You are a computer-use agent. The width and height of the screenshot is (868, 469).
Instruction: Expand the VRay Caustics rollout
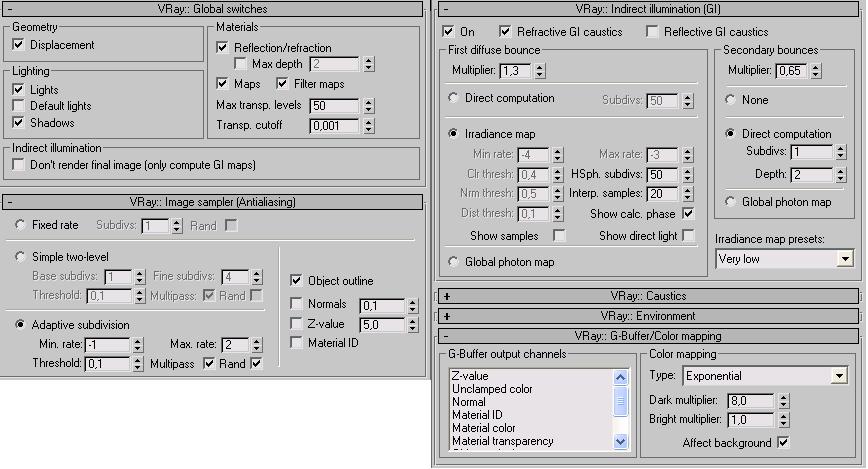point(648,296)
